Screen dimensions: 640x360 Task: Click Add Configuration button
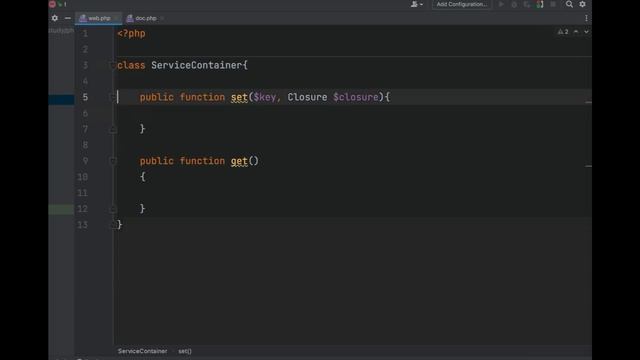point(462,4)
